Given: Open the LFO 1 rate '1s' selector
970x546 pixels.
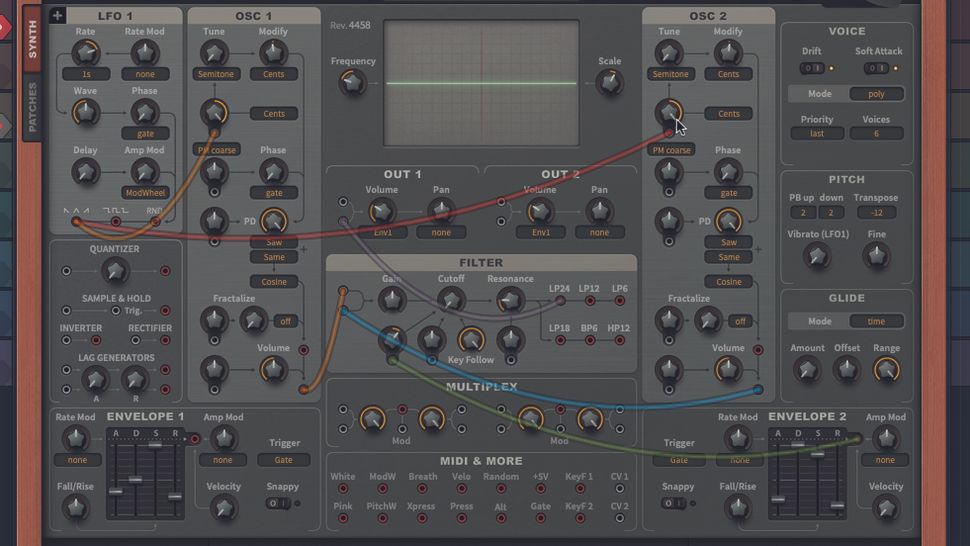Looking at the screenshot, I should tap(86, 74).
